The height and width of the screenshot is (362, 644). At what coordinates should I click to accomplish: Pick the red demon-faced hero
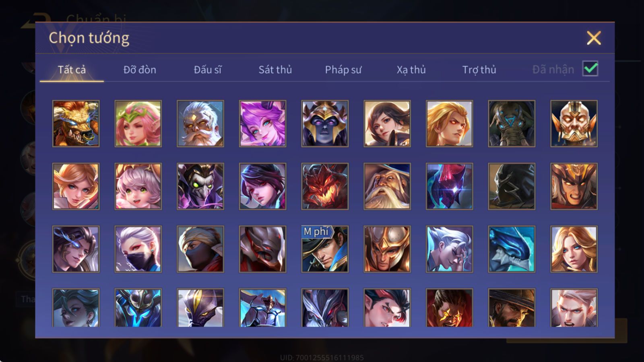click(325, 186)
